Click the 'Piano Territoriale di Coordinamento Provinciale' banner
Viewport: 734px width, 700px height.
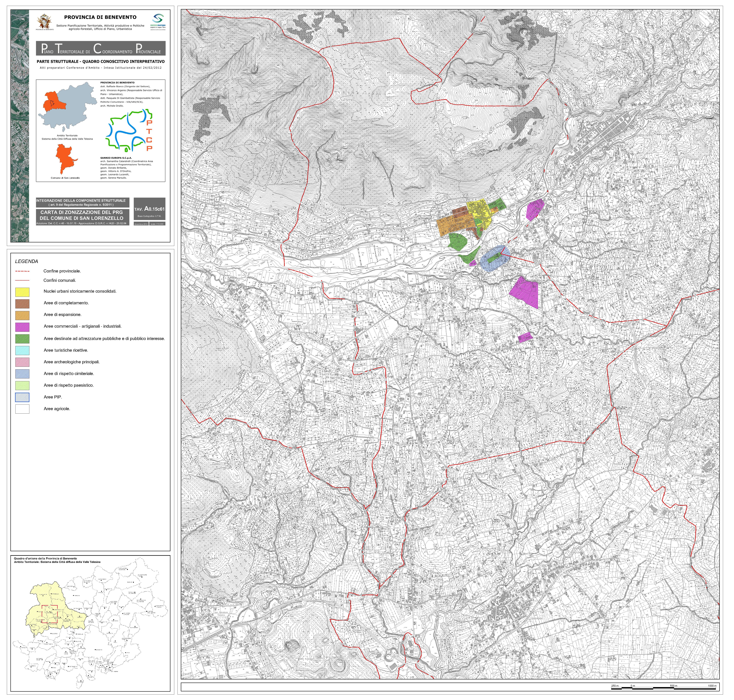click(x=101, y=48)
